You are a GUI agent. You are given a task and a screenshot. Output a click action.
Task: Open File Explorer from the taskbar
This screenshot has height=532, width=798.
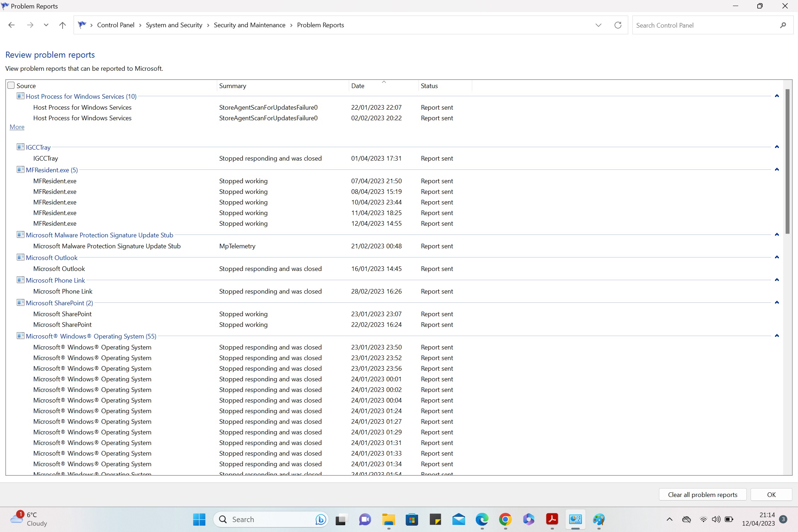pos(388,519)
